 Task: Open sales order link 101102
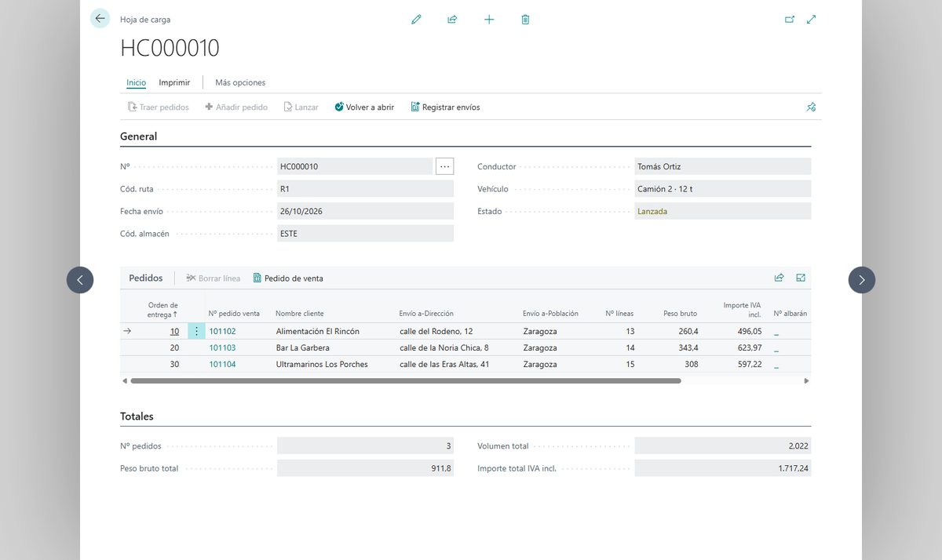222,331
